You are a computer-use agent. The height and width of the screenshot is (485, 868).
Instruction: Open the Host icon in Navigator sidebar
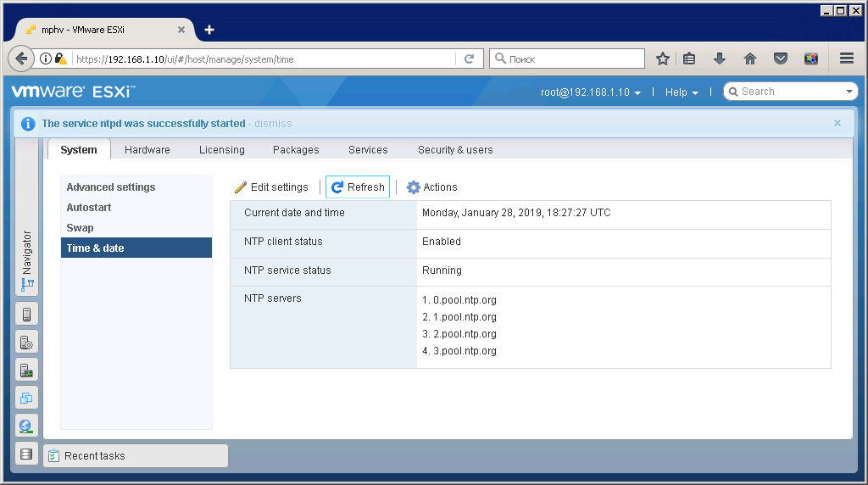[x=26, y=315]
